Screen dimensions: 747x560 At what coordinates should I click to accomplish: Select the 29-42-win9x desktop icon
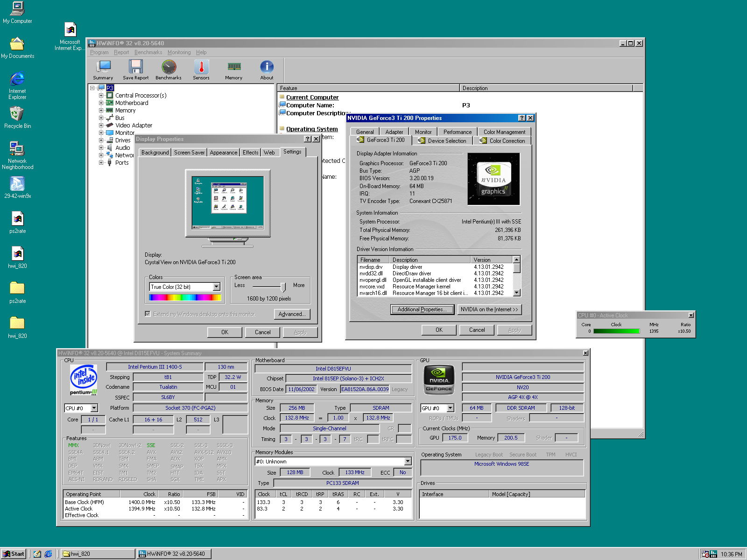click(x=17, y=188)
